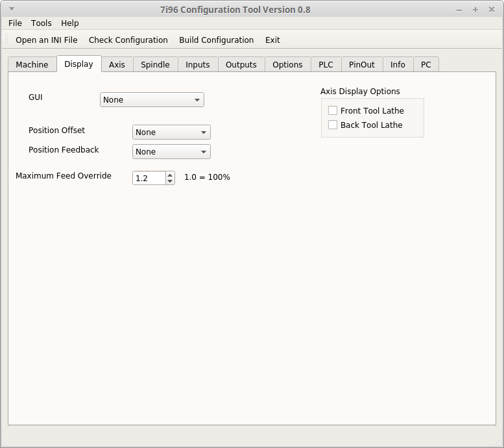Maximize the window with the plus icon
The width and height of the screenshot is (504, 448).
click(475, 10)
